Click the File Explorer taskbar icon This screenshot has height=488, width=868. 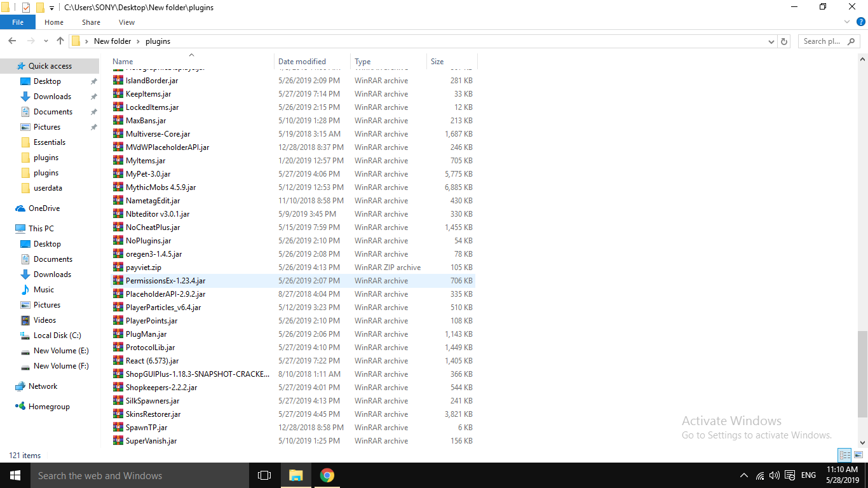[x=296, y=475]
